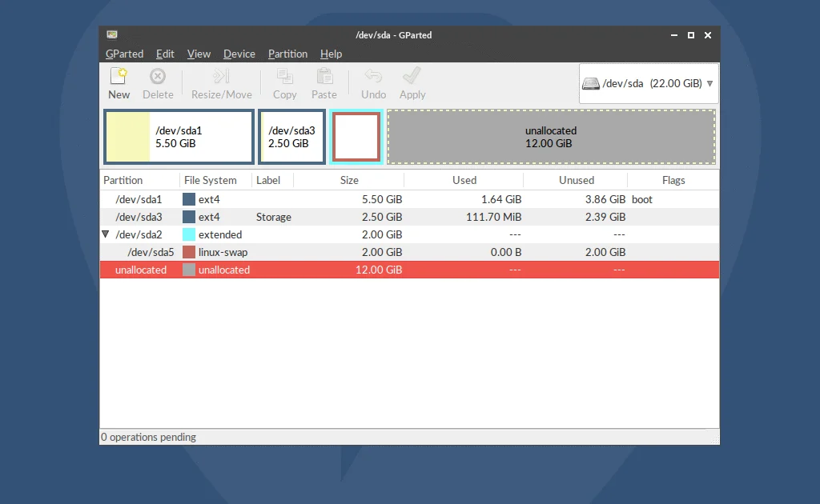Click the Resize/Move toolbar icon
The image size is (820, 504).
click(222, 83)
